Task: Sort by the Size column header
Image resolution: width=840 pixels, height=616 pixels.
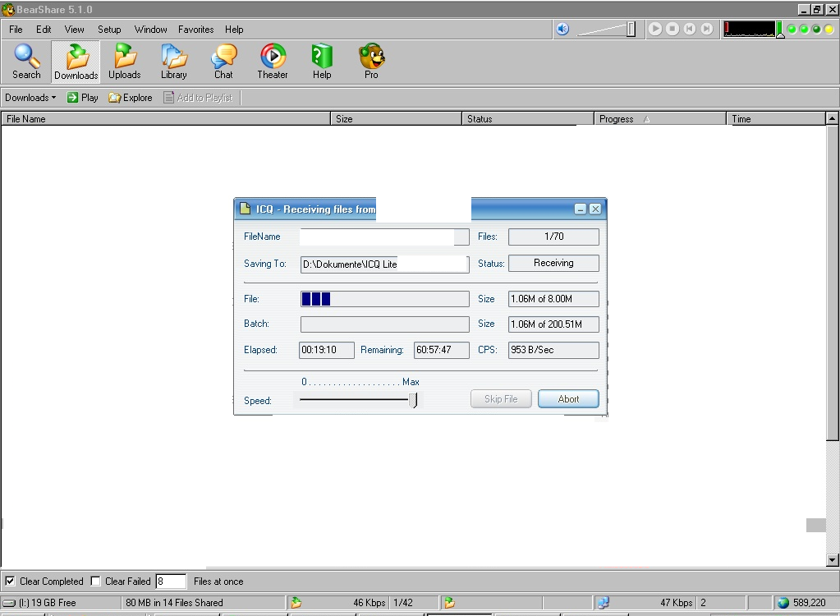Action: point(396,119)
